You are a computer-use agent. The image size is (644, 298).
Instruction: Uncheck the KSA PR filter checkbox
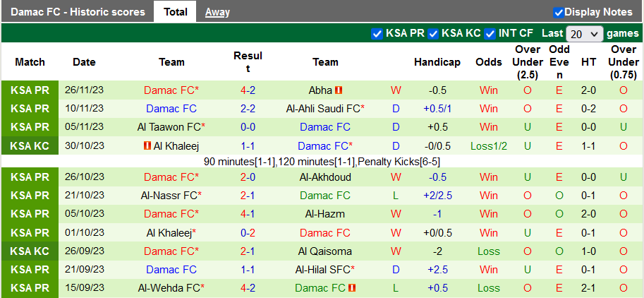click(x=376, y=33)
